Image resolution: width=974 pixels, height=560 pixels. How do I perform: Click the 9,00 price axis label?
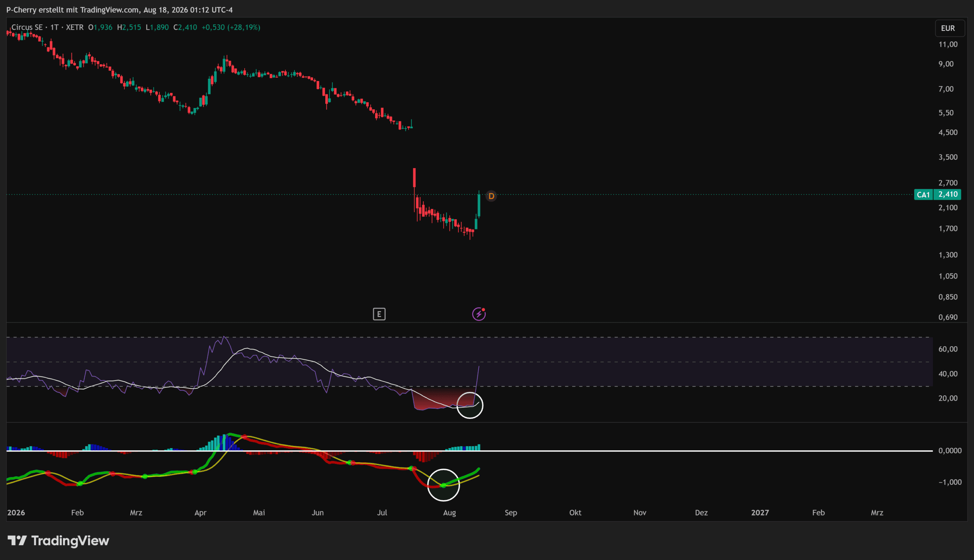[946, 64]
